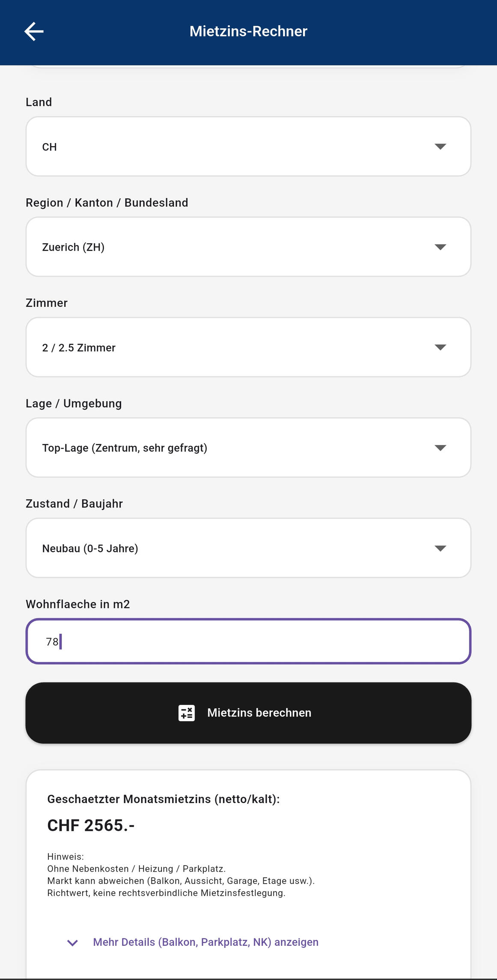497x980 pixels.
Task: Click the Geschaetzter Monatsmietzins heading
Action: (x=163, y=799)
